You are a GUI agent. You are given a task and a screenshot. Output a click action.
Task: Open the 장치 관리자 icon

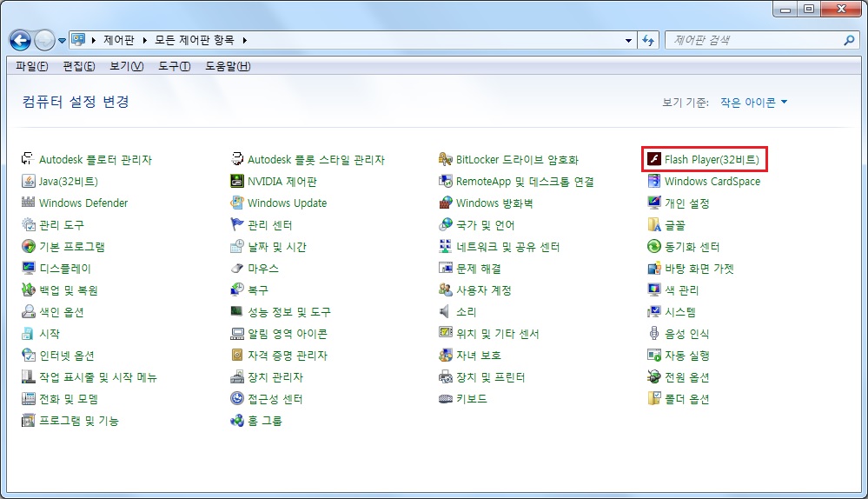click(236, 377)
